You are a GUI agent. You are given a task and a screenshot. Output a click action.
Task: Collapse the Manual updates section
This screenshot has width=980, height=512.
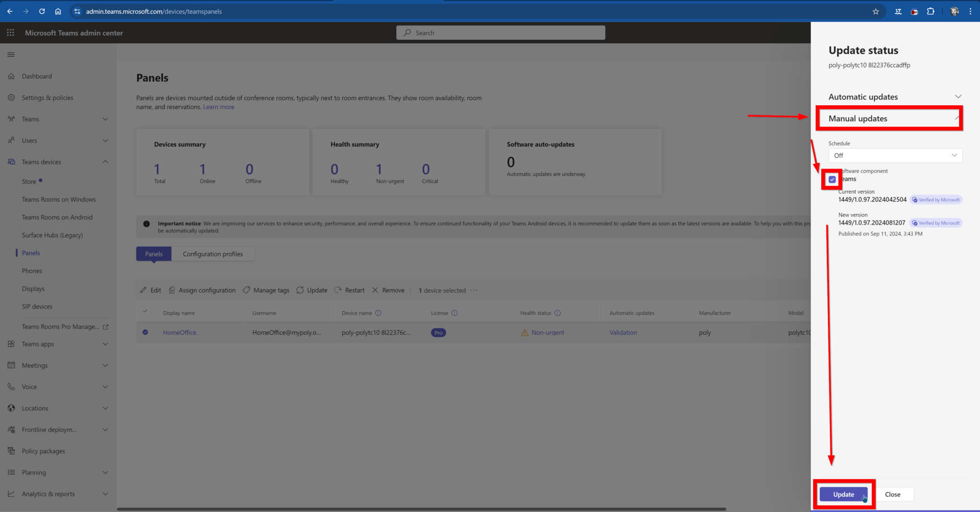[x=957, y=118]
